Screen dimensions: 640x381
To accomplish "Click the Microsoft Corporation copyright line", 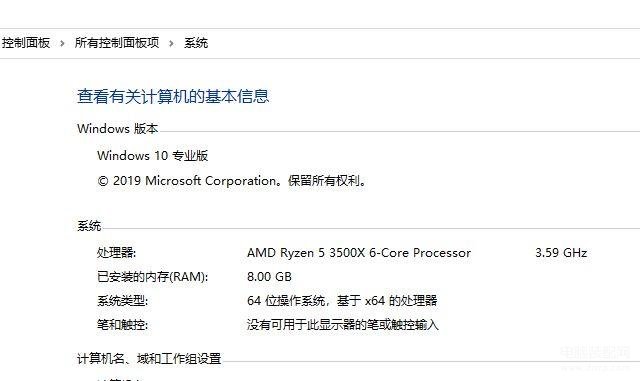I will point(232,180).
